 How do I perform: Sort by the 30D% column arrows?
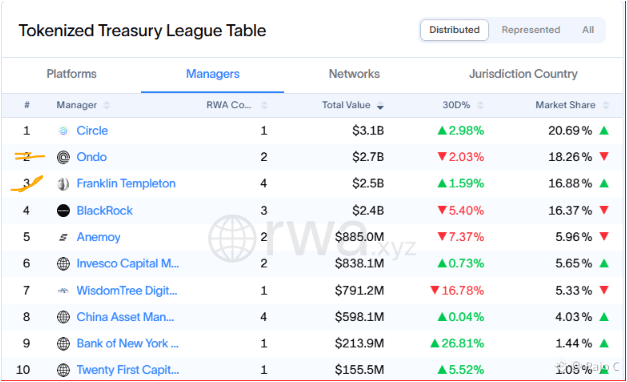480,105
